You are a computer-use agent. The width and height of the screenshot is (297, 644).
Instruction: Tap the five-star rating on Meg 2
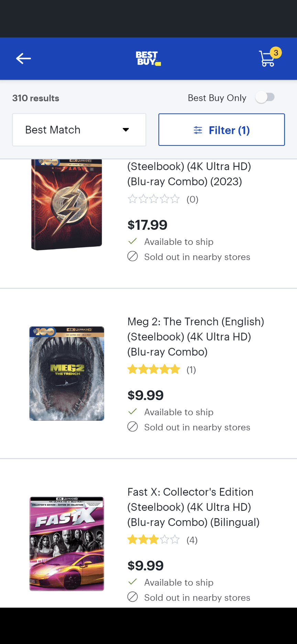pos(154,369)
